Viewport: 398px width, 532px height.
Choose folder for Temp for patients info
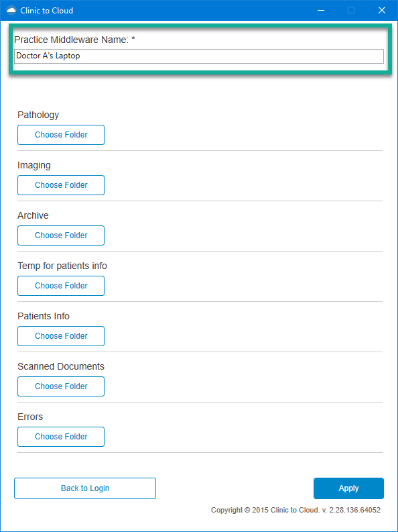coord(61,286)
